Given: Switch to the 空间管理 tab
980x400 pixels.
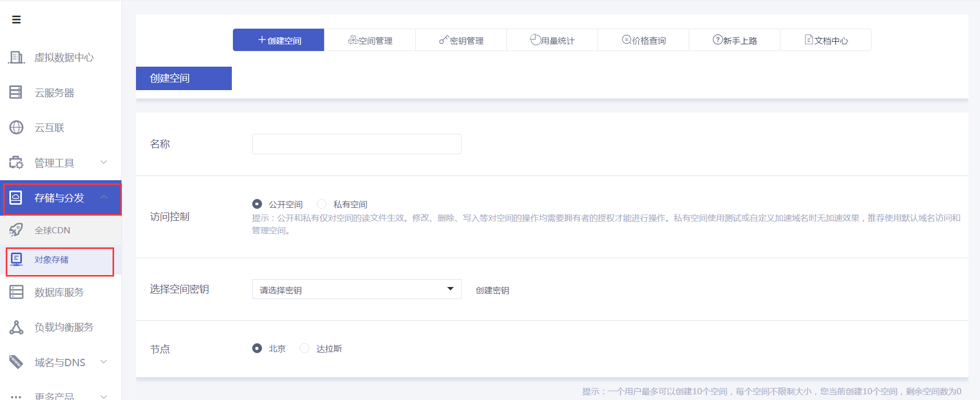Looking at the screenshot, I should (x=370, y=40).
